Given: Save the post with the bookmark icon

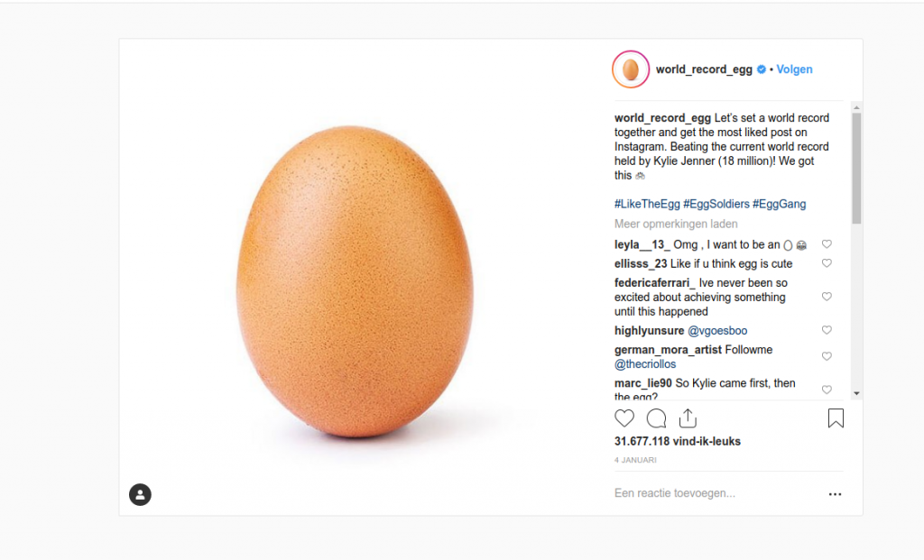Looking at the screenshot, I should (x=835, y=418).
